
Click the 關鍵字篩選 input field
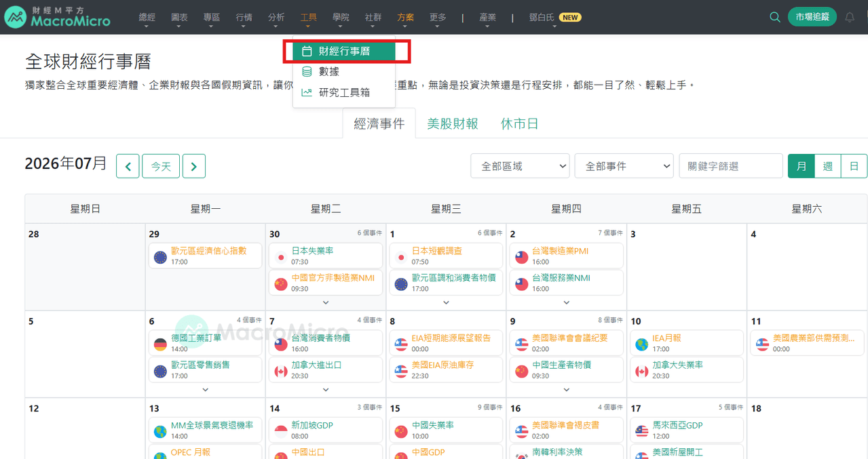coord(731,166)
